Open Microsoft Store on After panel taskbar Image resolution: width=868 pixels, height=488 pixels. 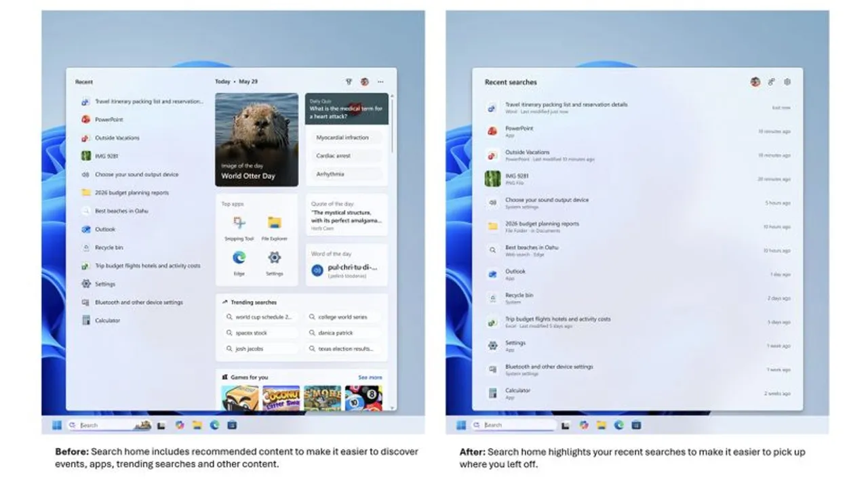636,425
